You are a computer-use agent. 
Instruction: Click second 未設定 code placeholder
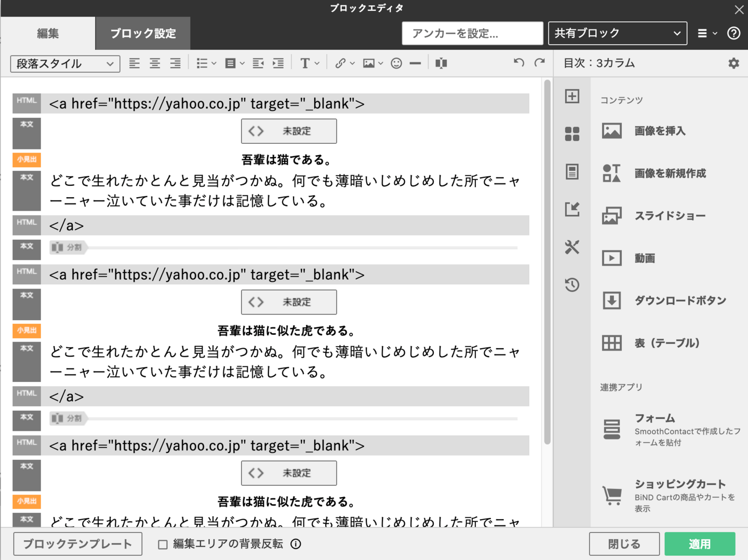click(x=289, y=302)
